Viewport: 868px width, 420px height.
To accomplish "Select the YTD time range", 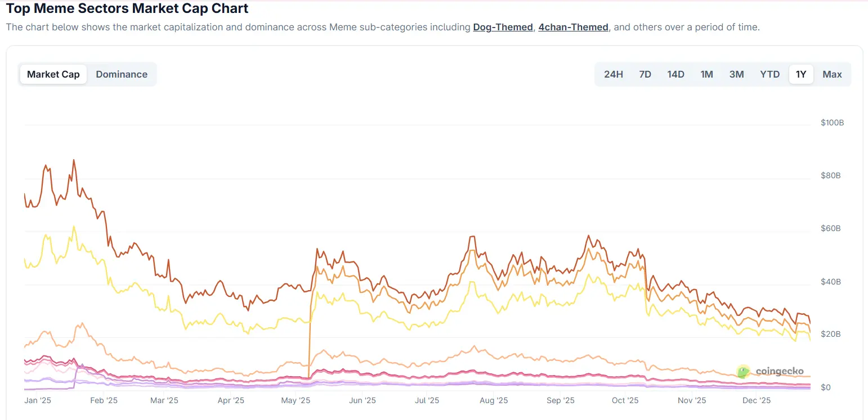I will (x=769, y=74).
